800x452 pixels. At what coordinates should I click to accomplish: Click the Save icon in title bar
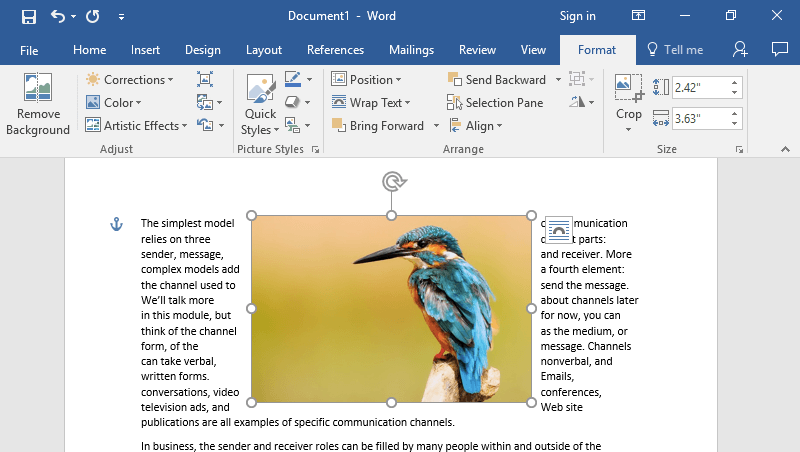(x=29, y=16)
